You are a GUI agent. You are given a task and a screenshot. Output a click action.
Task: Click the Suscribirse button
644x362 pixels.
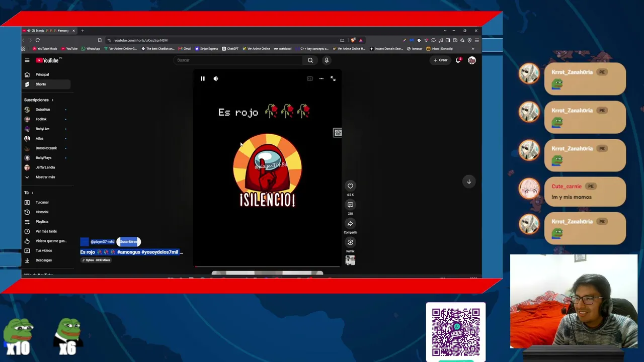129,242
